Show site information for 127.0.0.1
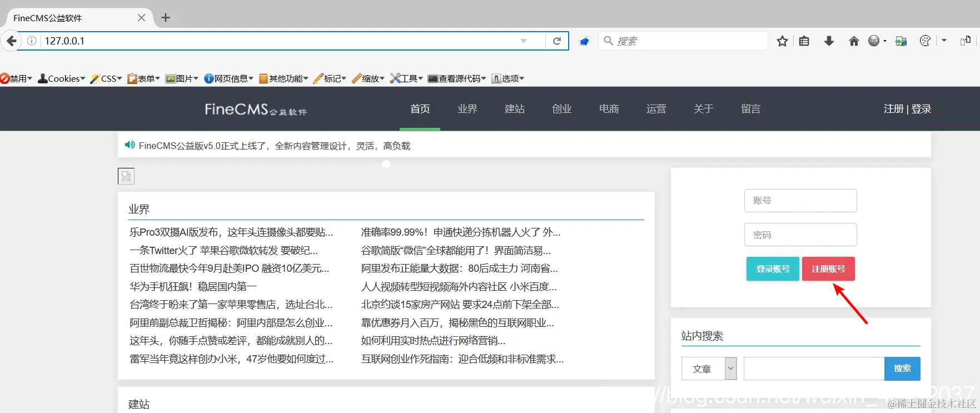The width and height of the screenshot is (980, 413). 32,41
